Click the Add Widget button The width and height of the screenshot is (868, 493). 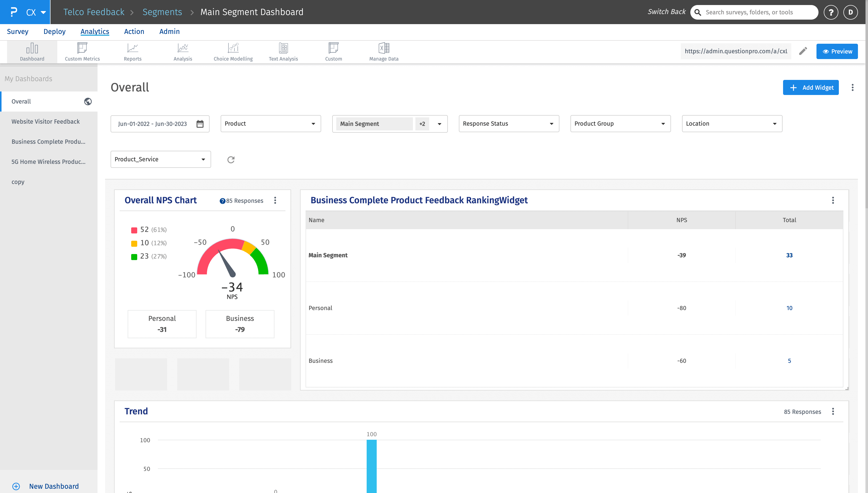[x=810, y=88]
